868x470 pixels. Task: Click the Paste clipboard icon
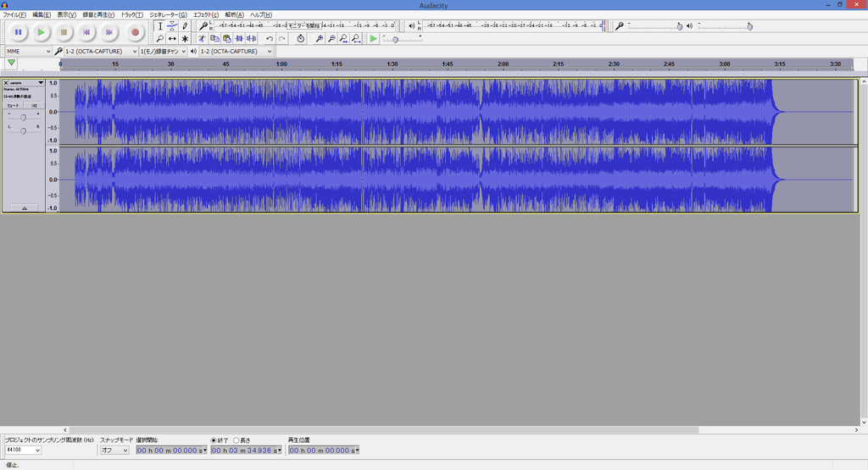click(226, 39)
